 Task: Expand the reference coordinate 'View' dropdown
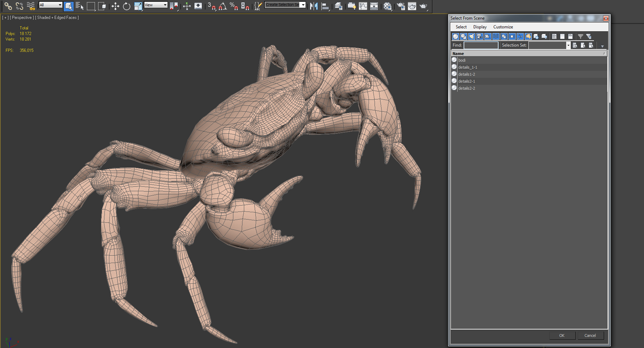pyautogui.click(x=156, y=5)
